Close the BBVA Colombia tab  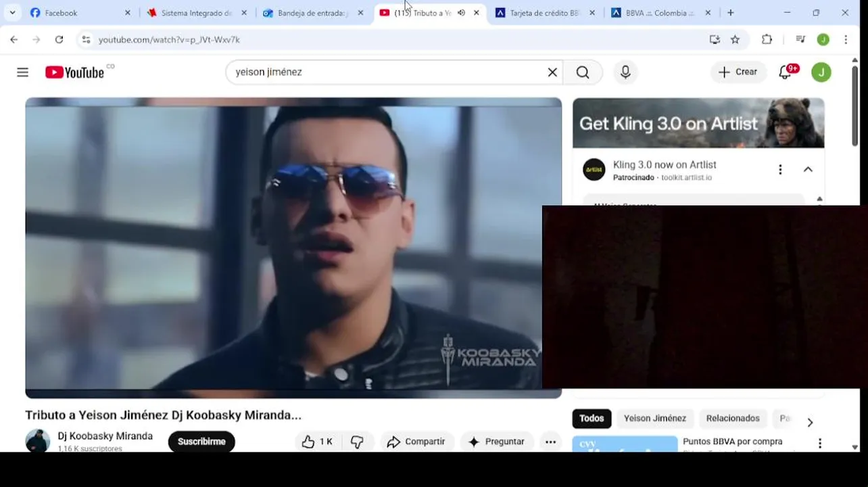(x=708, y=13)
